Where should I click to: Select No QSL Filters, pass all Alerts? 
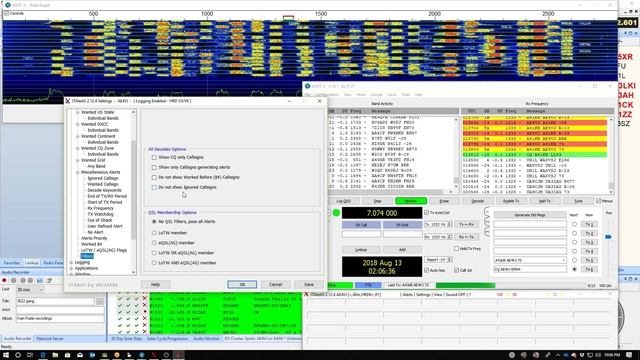(x=154, y=221)
